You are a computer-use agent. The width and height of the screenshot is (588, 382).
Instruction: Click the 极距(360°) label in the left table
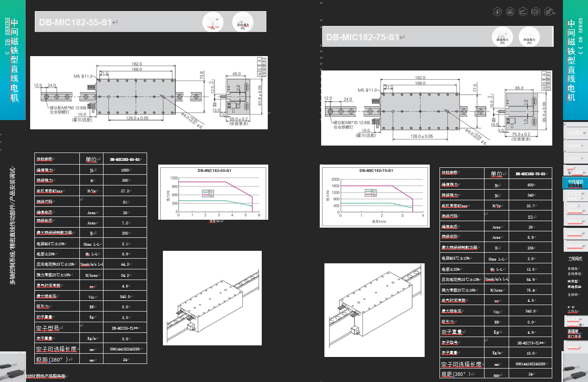[x=53, y=359]
